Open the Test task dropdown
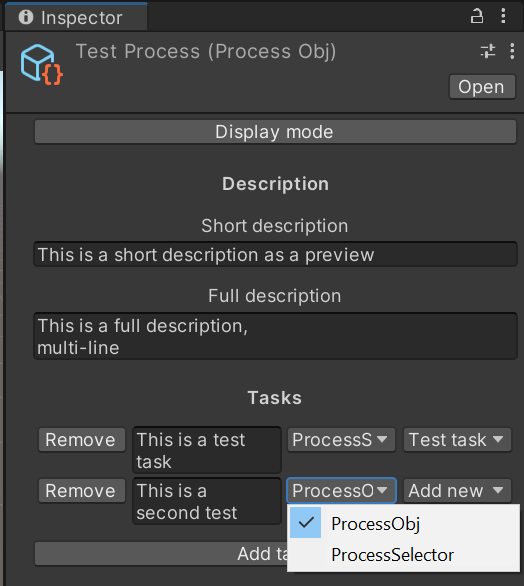The width and height of the screenshot is (524, 586). click(457, 440)
